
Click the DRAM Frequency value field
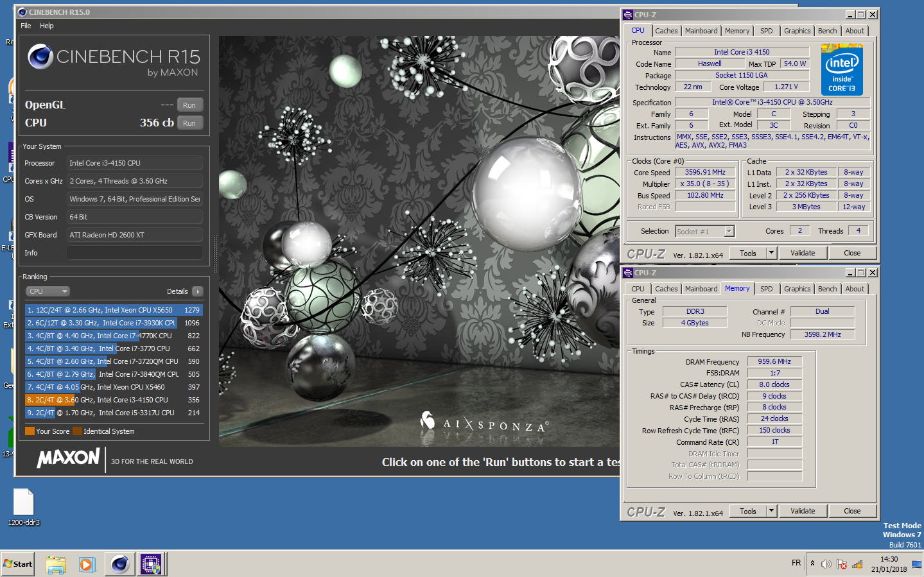774,361
